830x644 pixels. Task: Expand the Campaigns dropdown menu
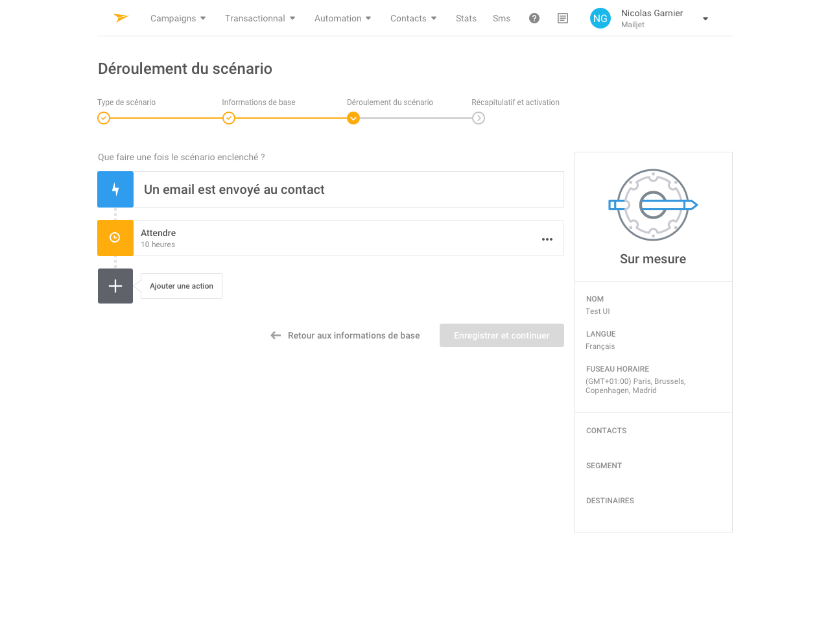pyautogui.click(x=178, y=18)
